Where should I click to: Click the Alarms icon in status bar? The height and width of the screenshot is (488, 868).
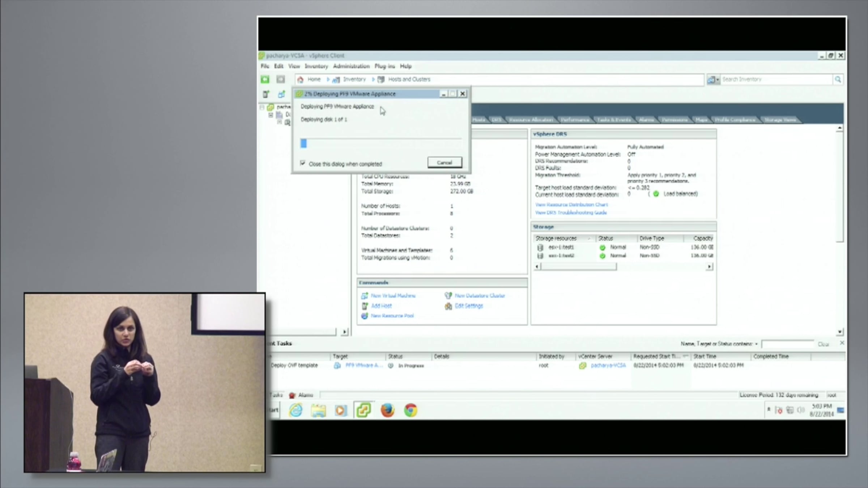point(293,395)
